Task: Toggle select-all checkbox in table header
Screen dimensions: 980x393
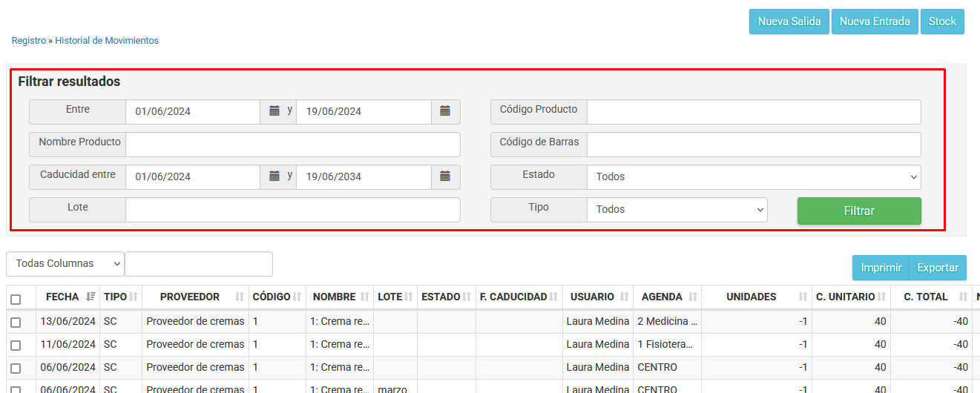Action: [16, 300]
